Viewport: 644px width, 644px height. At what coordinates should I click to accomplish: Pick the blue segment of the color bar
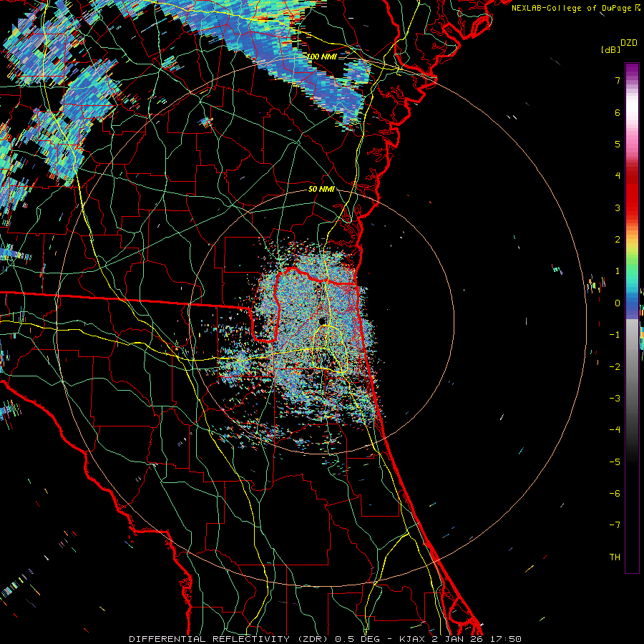(x=632, y=306)
